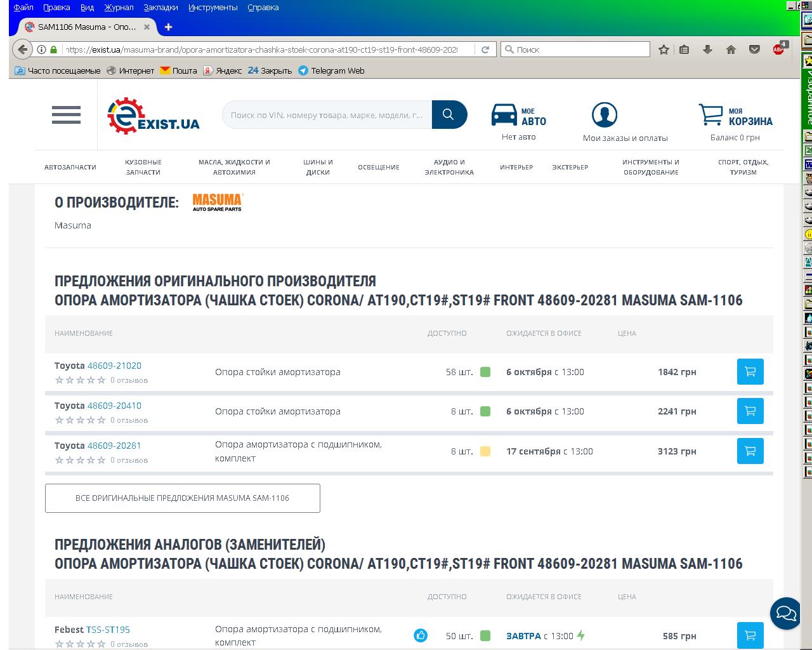Focus the VIN and part number search field

pyautogui.click(x=326, y=115)
